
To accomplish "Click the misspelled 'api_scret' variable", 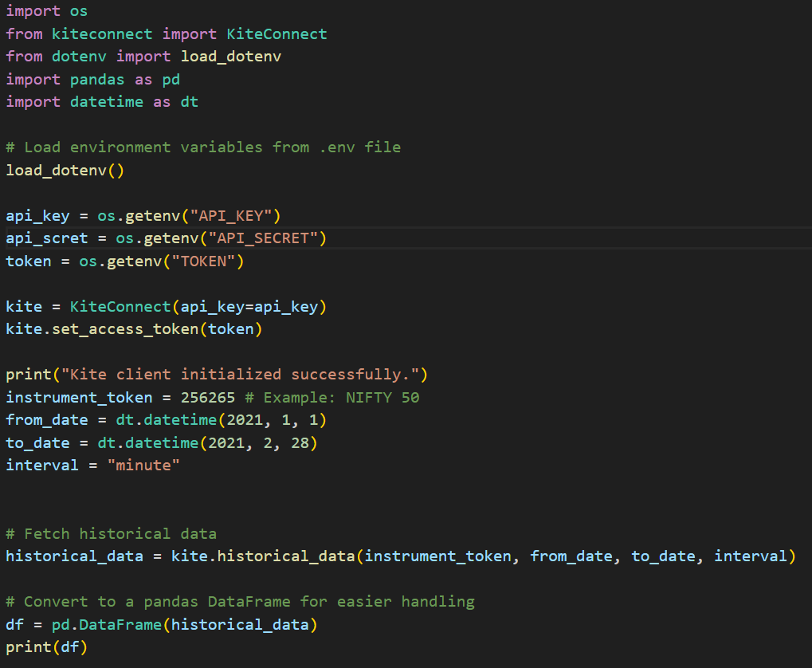I will click(46, 238).
